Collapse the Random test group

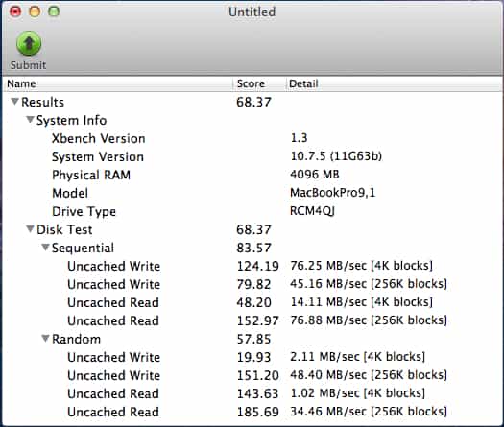click(x=45, y=339)
